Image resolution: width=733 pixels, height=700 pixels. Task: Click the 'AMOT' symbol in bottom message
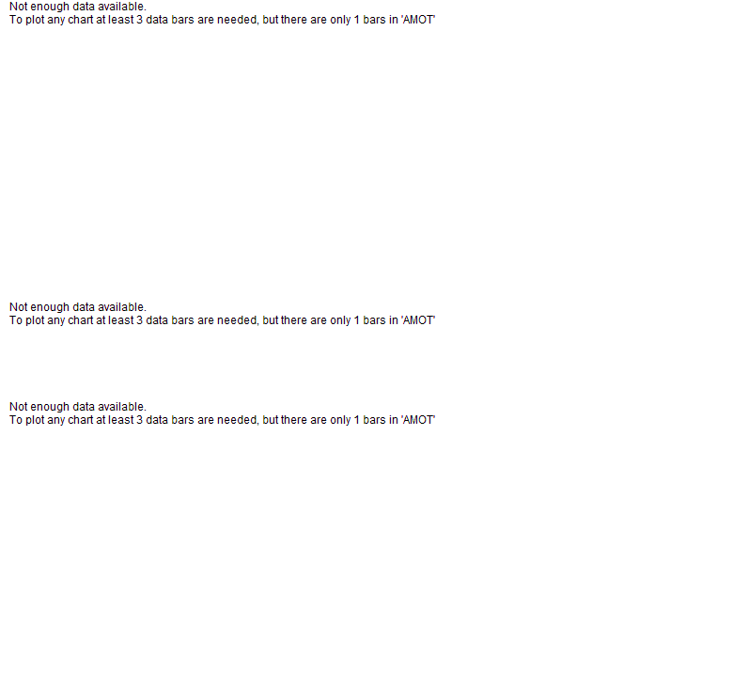tap(418, 420)
